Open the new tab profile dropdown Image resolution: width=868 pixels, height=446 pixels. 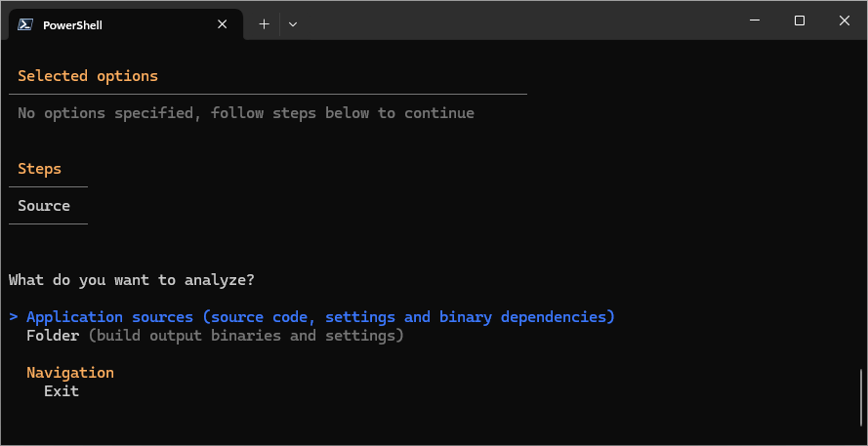pyautogui.click(x=293, y=24)
